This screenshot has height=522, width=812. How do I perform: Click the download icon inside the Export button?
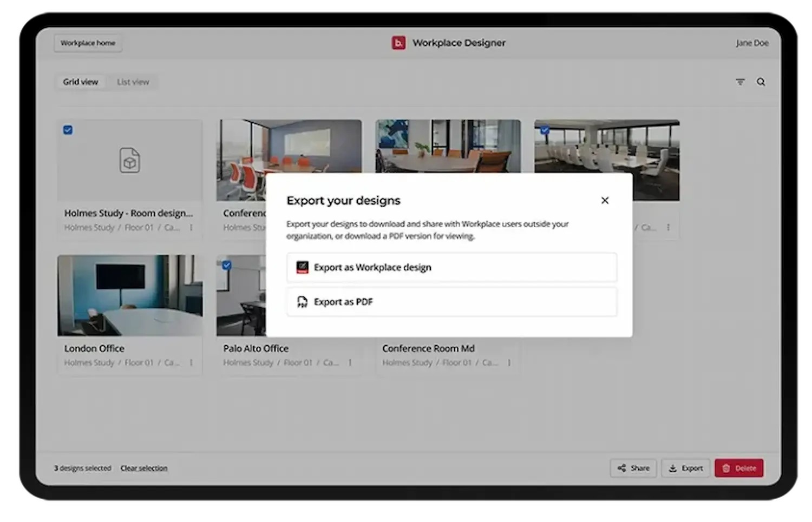[674, 468]
